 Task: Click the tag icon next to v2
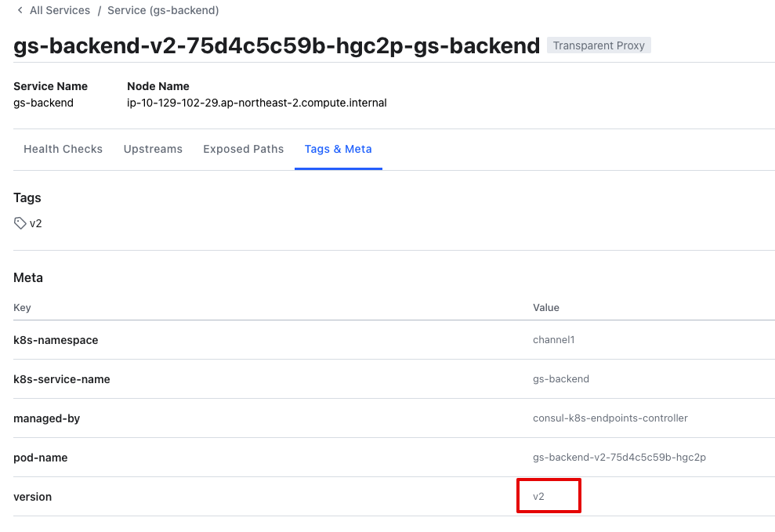(20, 223)
